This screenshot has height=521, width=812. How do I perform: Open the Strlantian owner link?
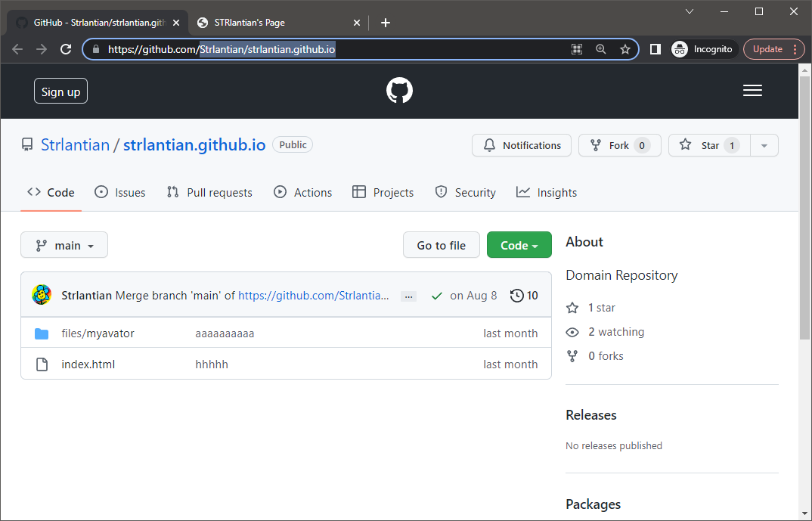click(75, 145)
